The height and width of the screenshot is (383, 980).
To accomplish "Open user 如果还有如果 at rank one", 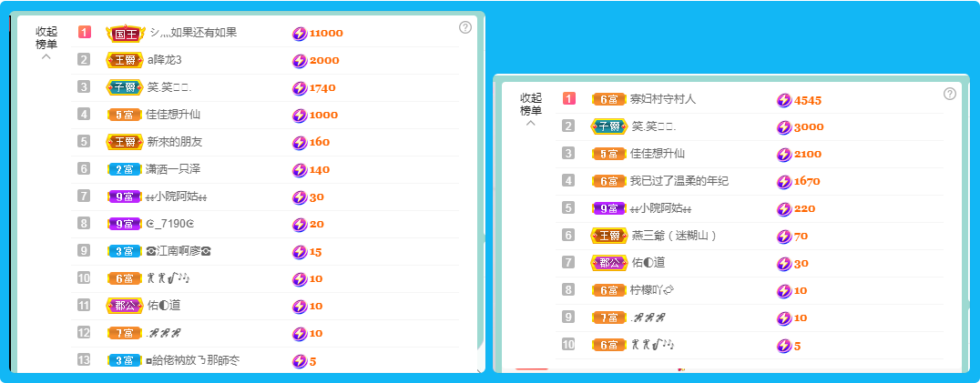I will coord(193,33).
